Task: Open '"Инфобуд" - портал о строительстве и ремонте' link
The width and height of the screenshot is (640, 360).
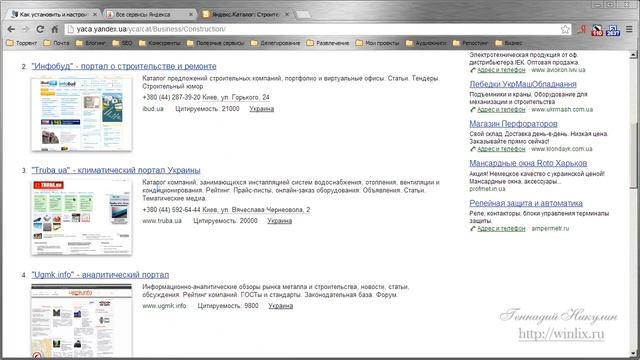Action: (124, 66)
